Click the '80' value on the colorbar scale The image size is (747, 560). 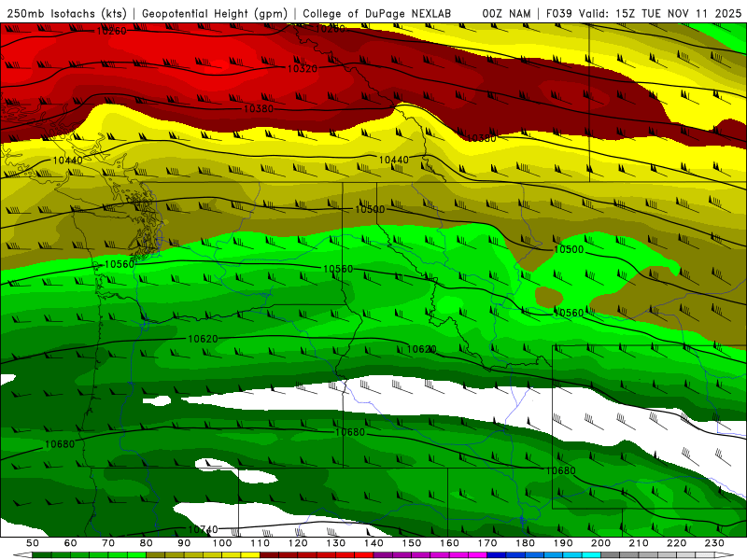[x=147, y=543]
